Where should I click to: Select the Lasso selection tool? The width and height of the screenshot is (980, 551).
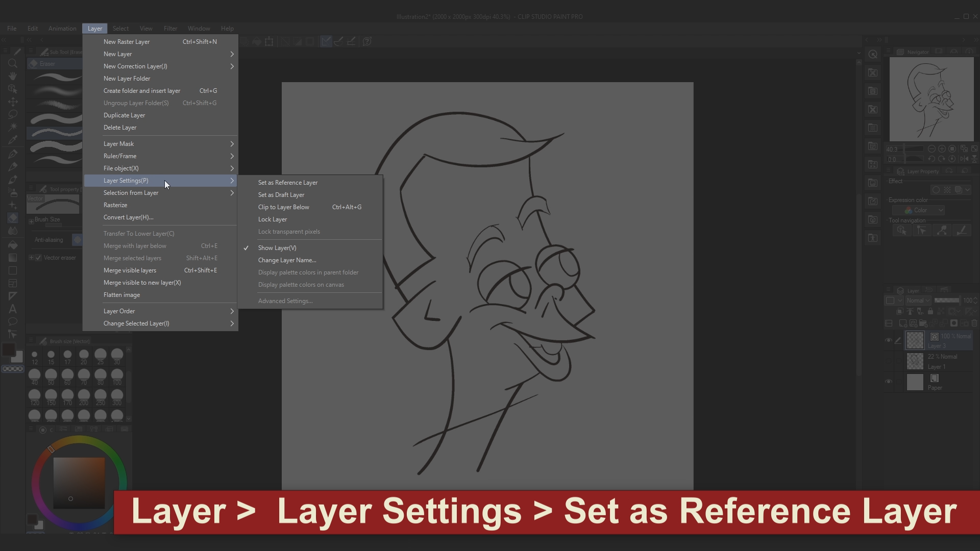(13, 114)
